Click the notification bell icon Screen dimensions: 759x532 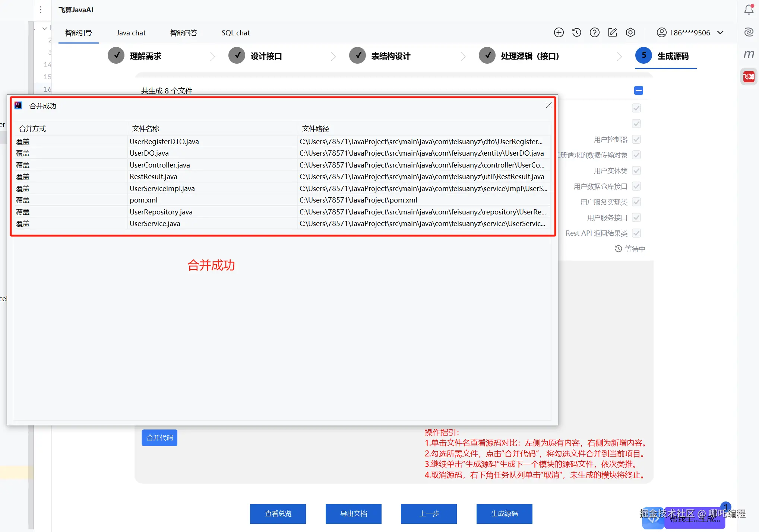(749, 10)
